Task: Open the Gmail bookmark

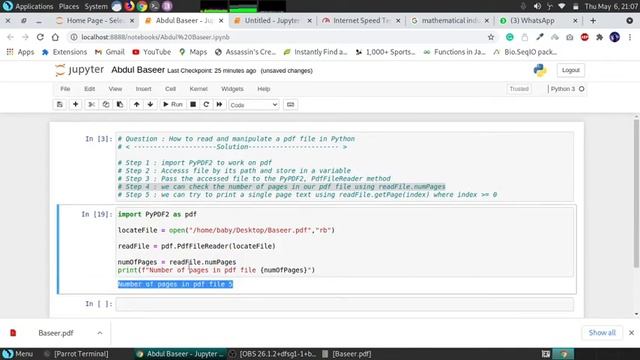Action: point(109,52)
